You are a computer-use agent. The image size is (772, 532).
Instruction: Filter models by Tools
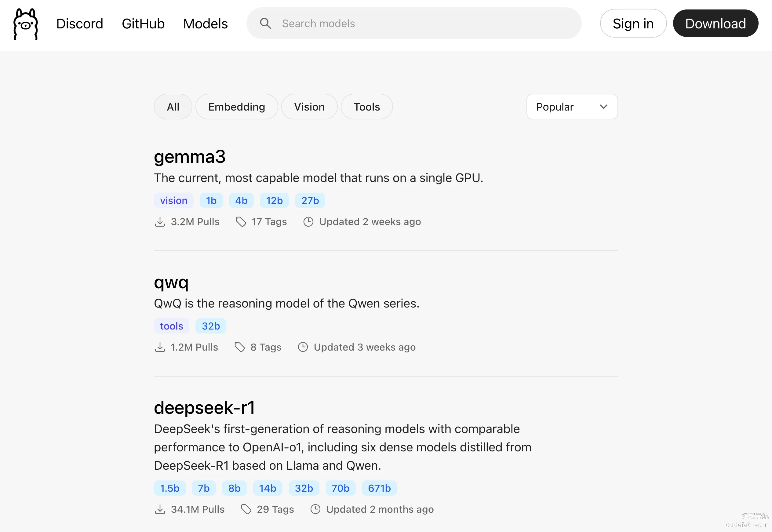[367, 107]
